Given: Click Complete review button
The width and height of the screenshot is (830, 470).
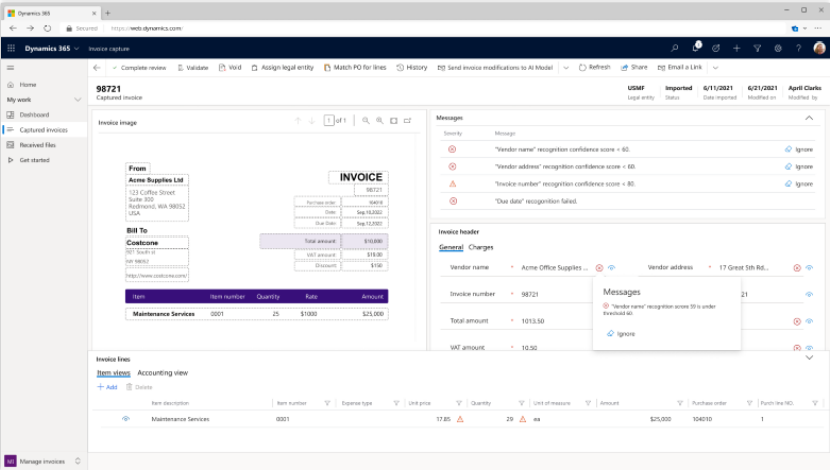Looking at the screenshot, I should click(139, 68).
